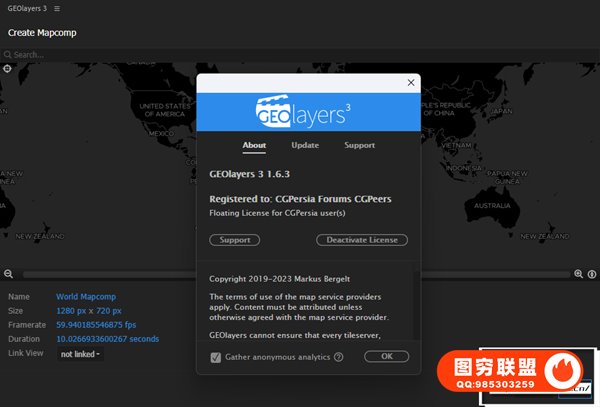Image resolution: width=600 pixels, height=407 pixels.
Task: Switch to the Support tab
Action: tap(359, 145)
